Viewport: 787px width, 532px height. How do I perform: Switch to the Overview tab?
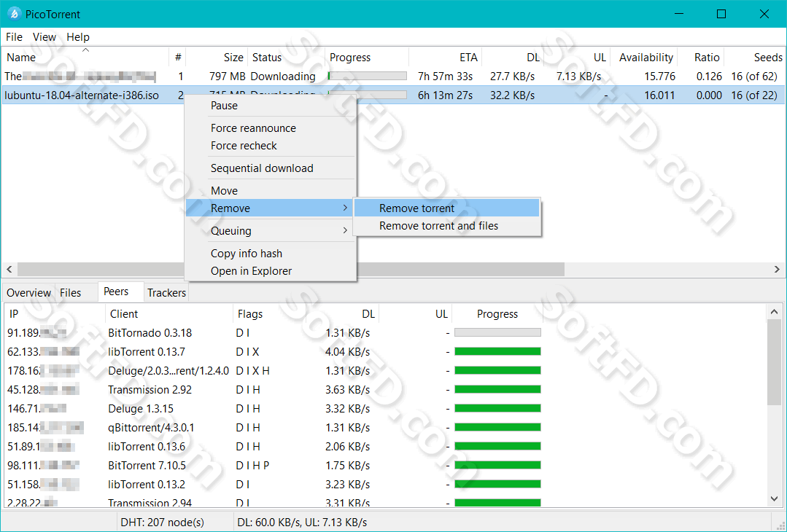28,293
